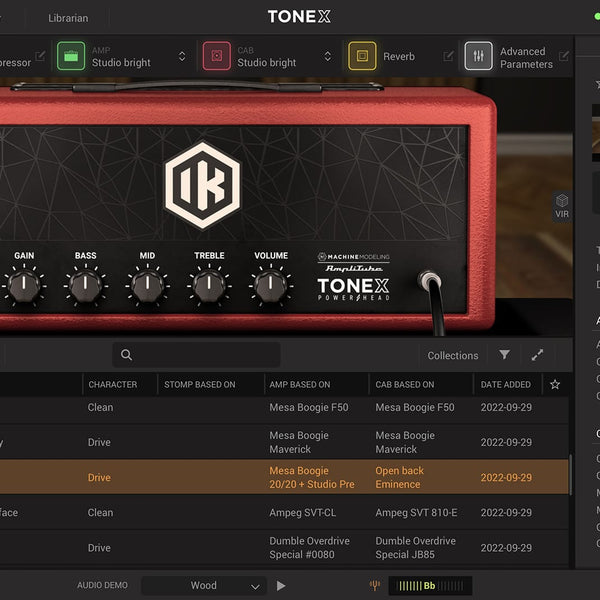This screenshot has height=600, width=600.
Task: Step through CAB Studio bright models
Action: (328, 57)
